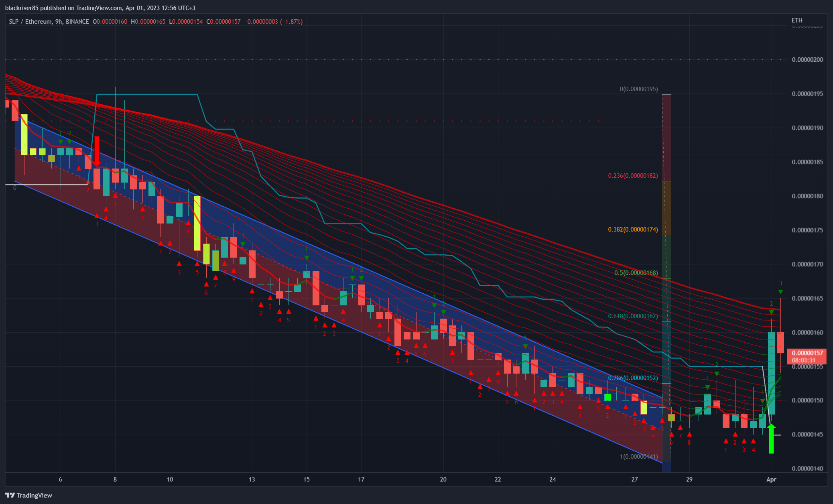The width and height of the screenshot is (833, 504).
Task: Click the date axis label Apr
Action: (771, 480)
